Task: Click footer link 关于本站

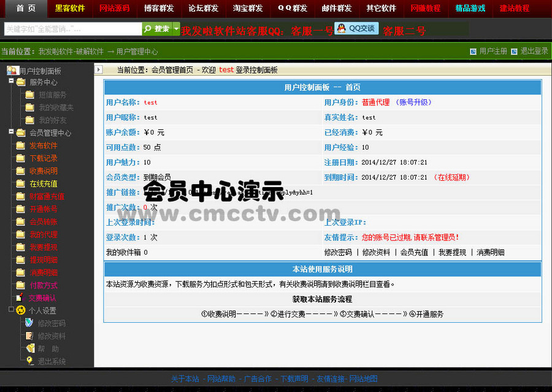Action: (185, 379)
